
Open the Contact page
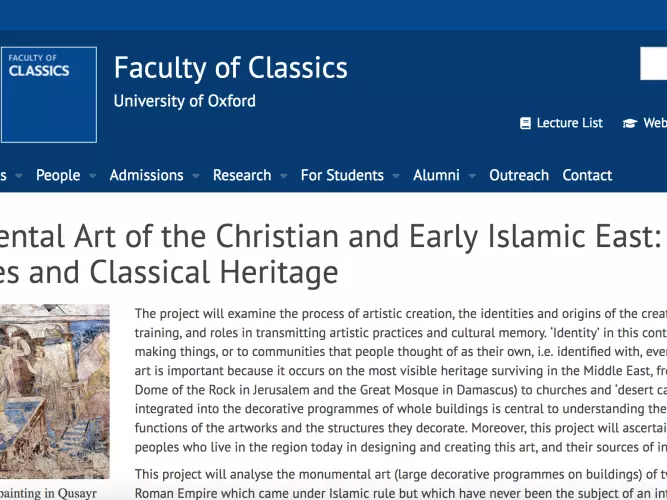tap(587, 175)
